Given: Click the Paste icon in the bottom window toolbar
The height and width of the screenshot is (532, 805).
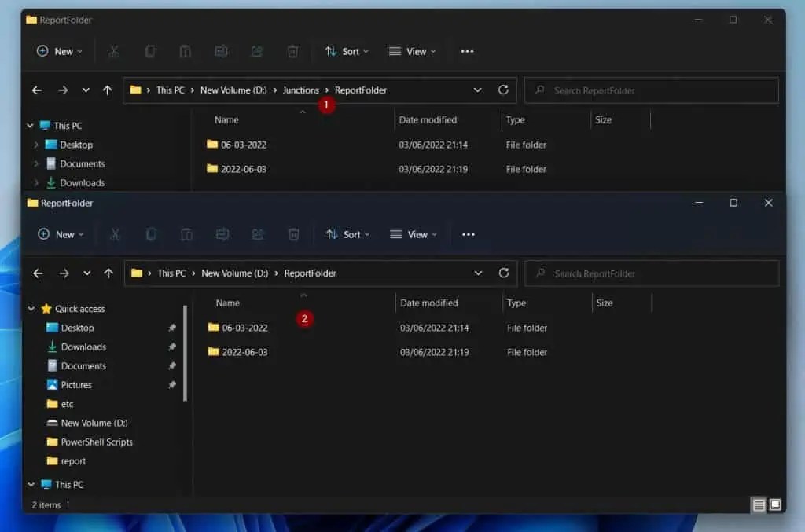Looking at the screenshot, I should pos(186,234).
